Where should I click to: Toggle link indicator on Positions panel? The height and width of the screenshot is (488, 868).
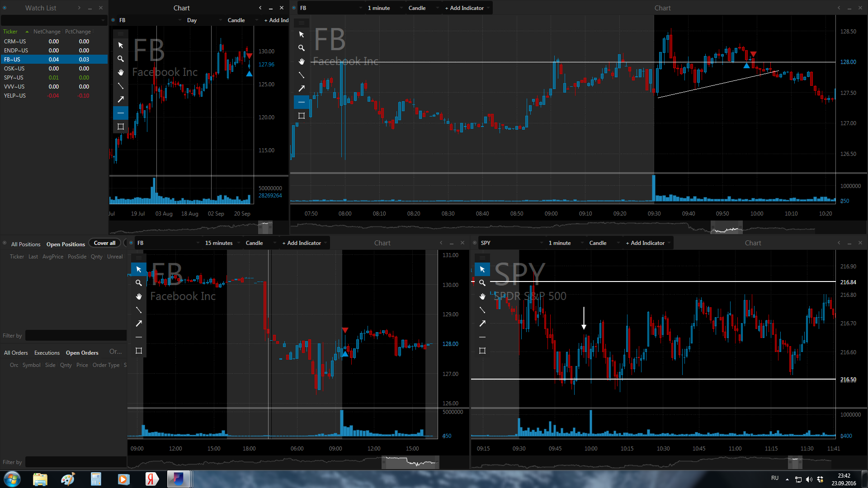click(x=5, y=243)
